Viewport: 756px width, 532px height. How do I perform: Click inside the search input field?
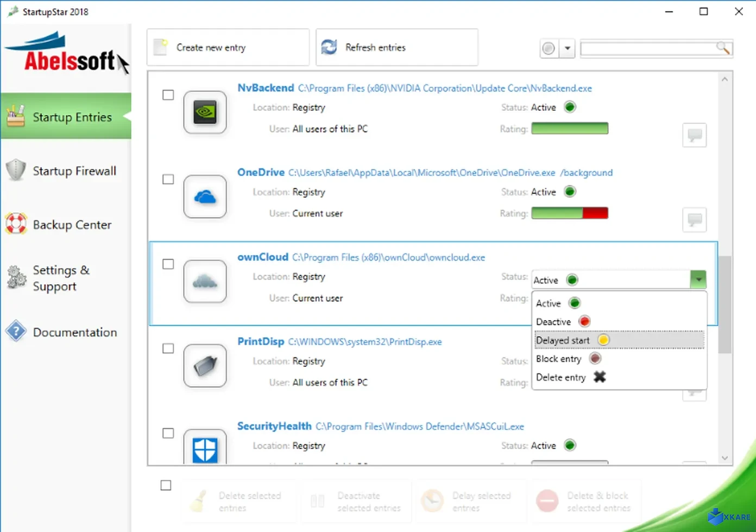point(646,48)
